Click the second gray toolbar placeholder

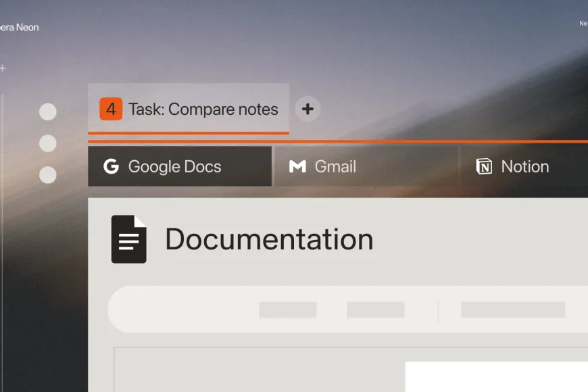coord(375,310)
